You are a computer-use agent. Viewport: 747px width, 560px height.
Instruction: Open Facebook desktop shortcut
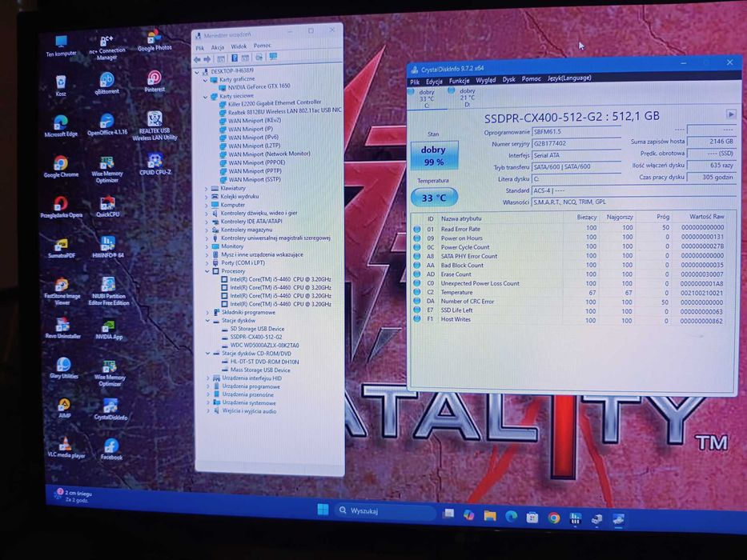pos(111,449)
